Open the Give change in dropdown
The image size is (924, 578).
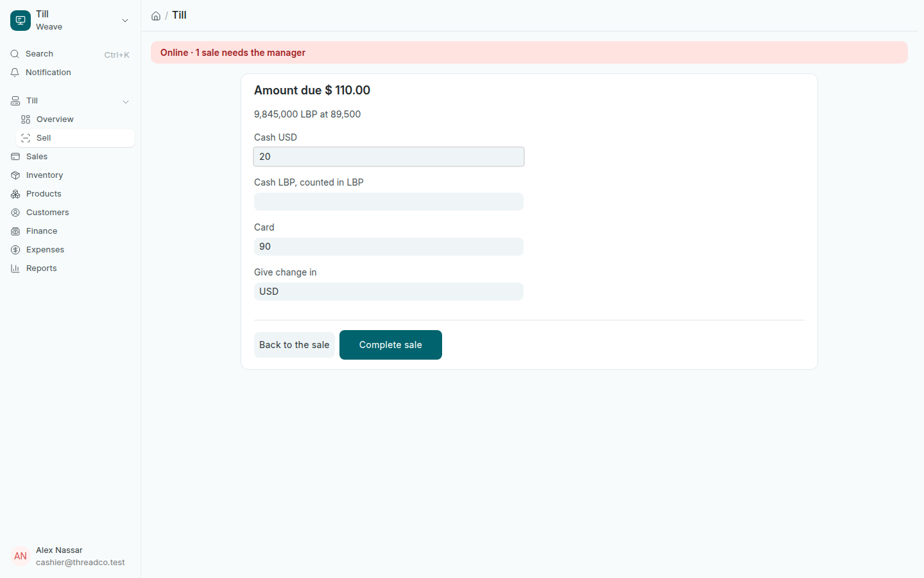[x=389, y=292]
